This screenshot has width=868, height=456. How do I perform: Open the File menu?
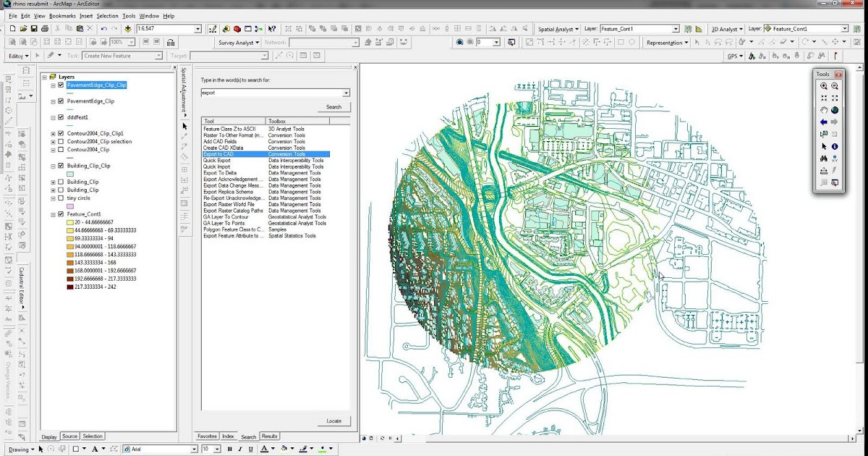(13, 15)
